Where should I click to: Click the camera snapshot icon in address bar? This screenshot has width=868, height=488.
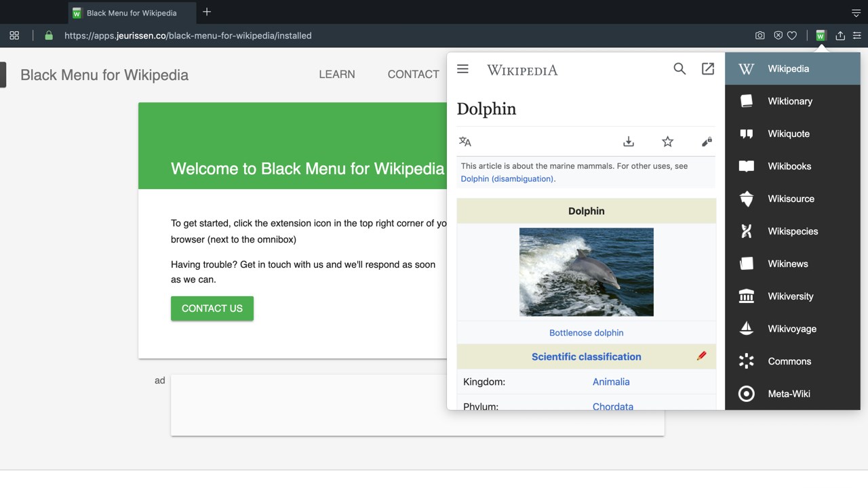tap(760, 36)
